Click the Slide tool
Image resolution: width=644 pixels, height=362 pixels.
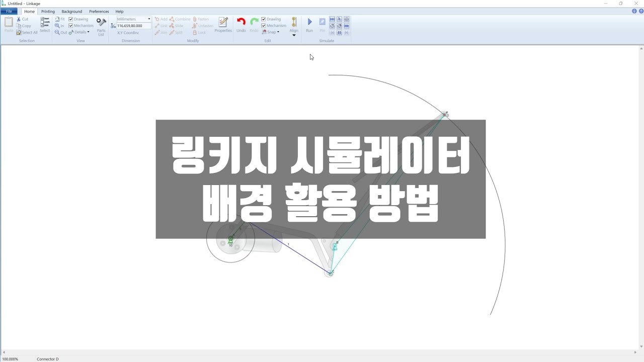tap(177, 26)
